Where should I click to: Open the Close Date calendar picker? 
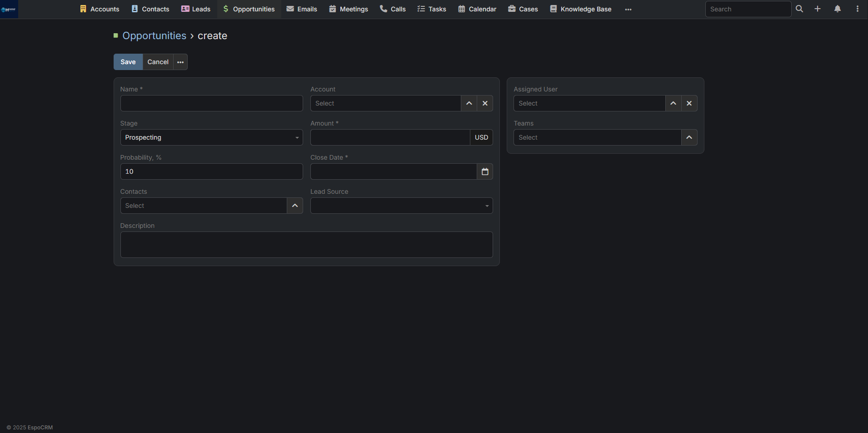[485, 171]
